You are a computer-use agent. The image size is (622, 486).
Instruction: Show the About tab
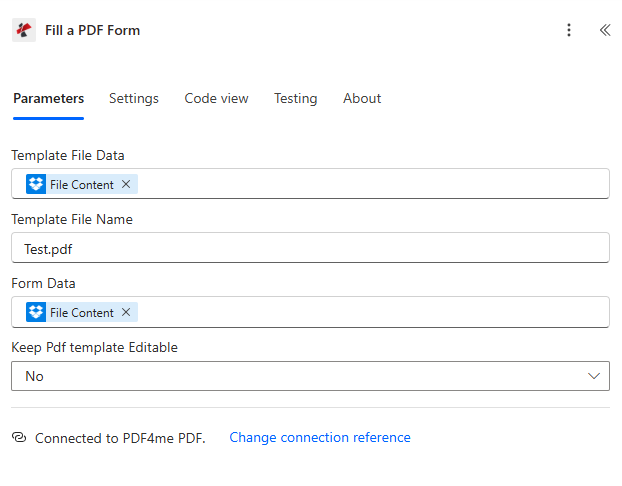click(x=362, y=98)
